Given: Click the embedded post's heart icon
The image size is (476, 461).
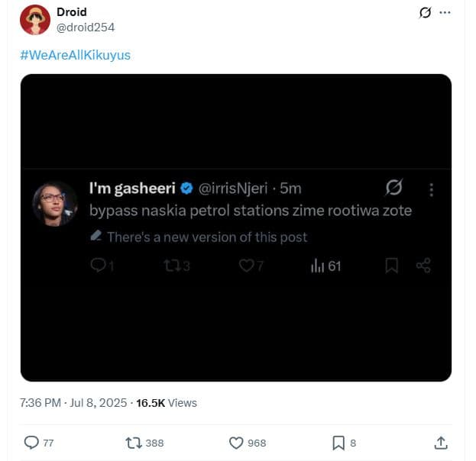Looking at the screenshot, I should [246, 266].
